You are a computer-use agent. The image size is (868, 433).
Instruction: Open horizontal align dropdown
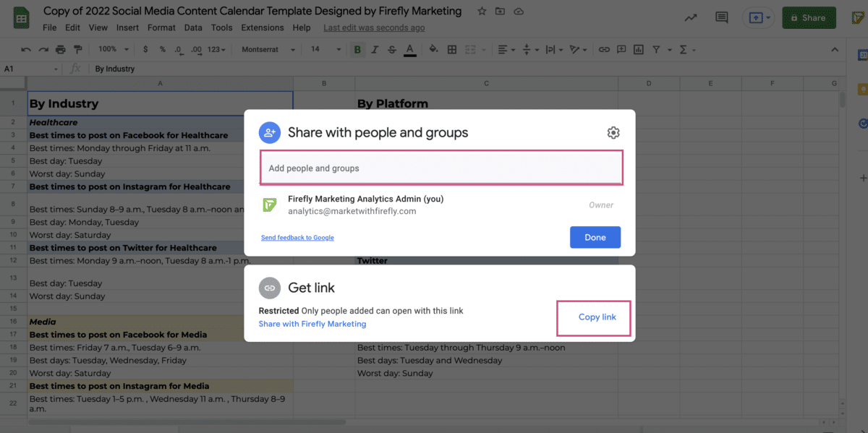[x=505, y=50]
